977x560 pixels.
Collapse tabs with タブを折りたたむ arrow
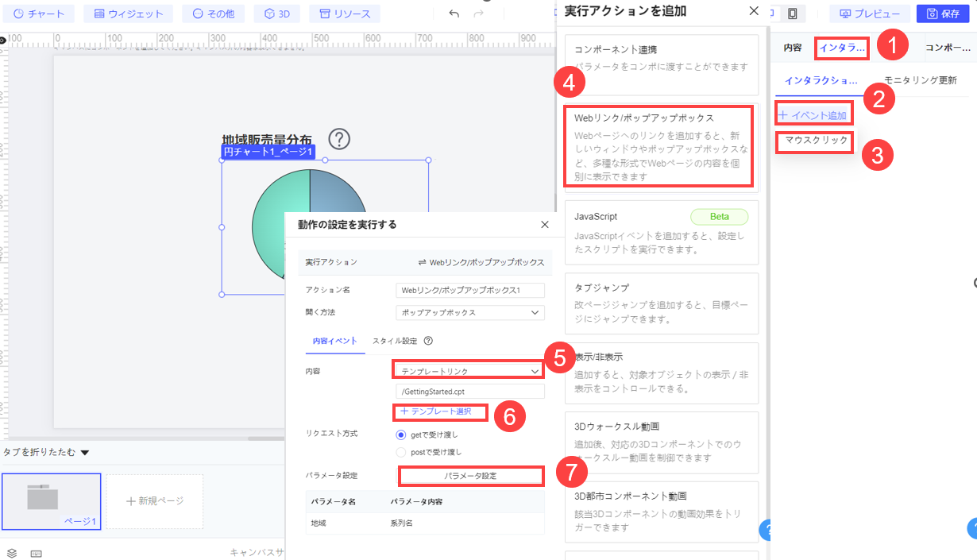(85, 453)
